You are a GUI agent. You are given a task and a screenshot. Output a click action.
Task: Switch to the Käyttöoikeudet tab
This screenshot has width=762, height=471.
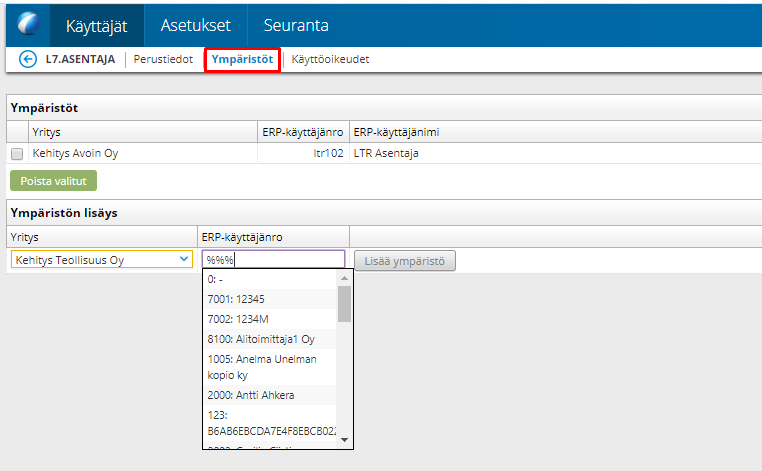pos(330,59)
